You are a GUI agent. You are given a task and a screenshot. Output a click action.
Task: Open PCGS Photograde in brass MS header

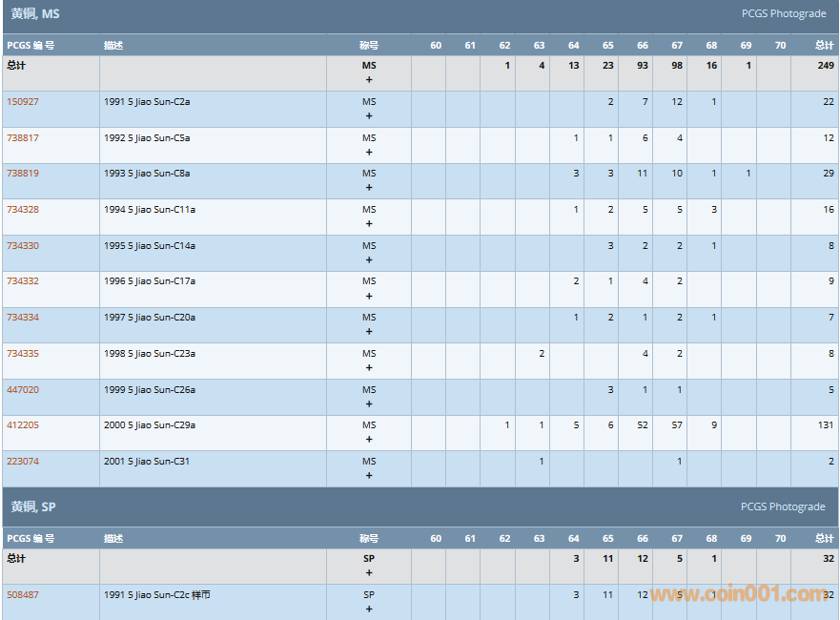point(783,14)
